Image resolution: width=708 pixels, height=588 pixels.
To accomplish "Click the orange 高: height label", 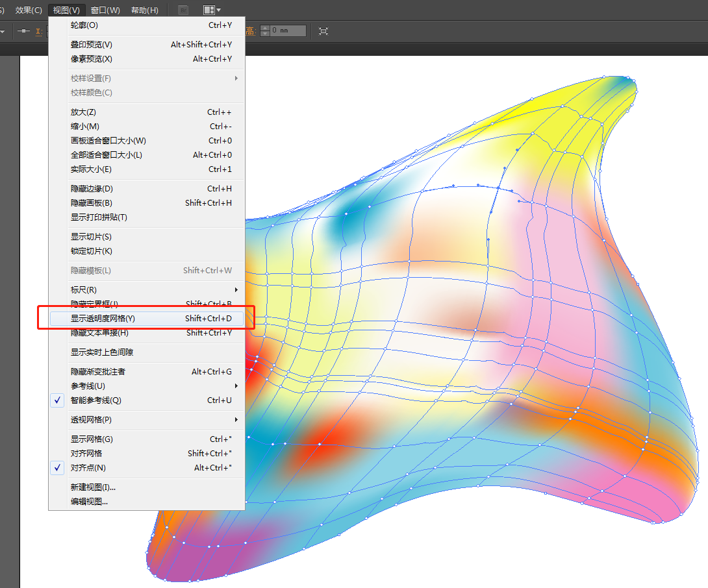I will [x=251, y=31].
